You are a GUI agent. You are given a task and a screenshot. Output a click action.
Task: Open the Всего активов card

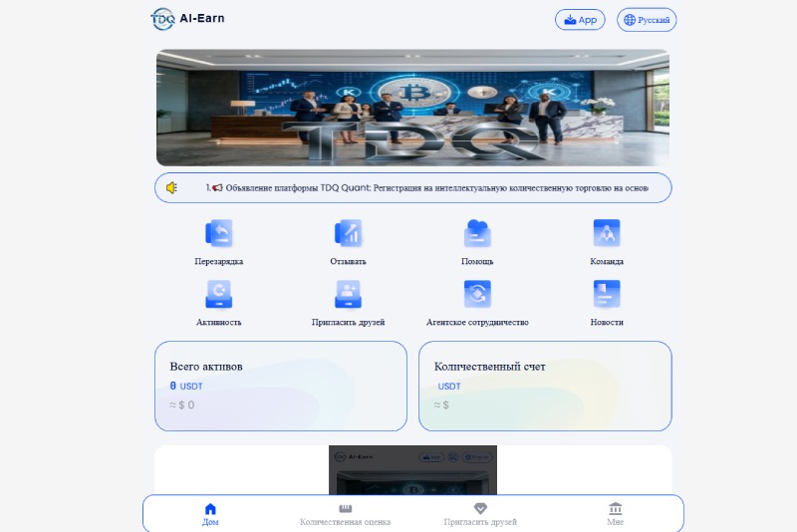click(281, 387)
